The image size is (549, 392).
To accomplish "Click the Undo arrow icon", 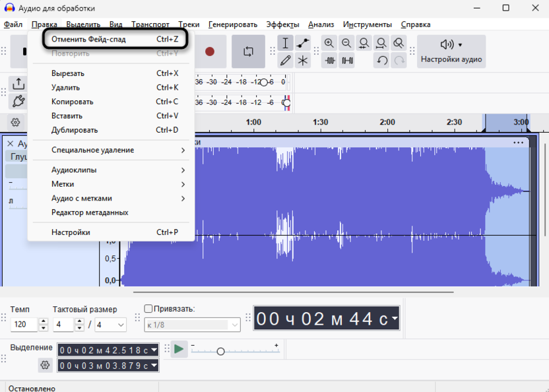I will 381,59.
